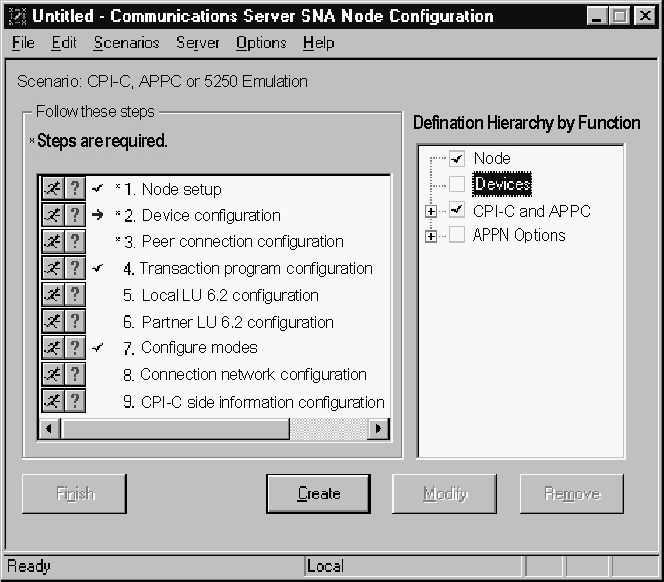
Task: Click the run icon for Node setup
Action: [x=52, y=189]
